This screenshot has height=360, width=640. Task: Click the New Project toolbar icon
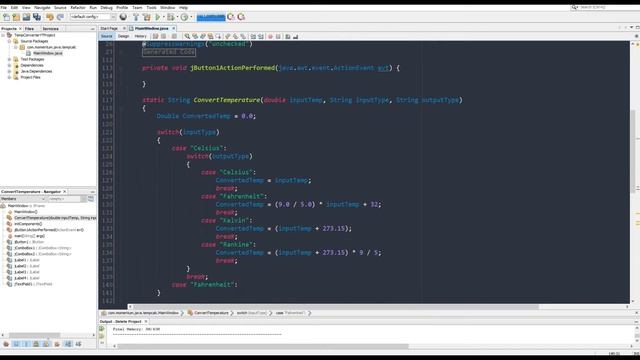click(16, 17)
